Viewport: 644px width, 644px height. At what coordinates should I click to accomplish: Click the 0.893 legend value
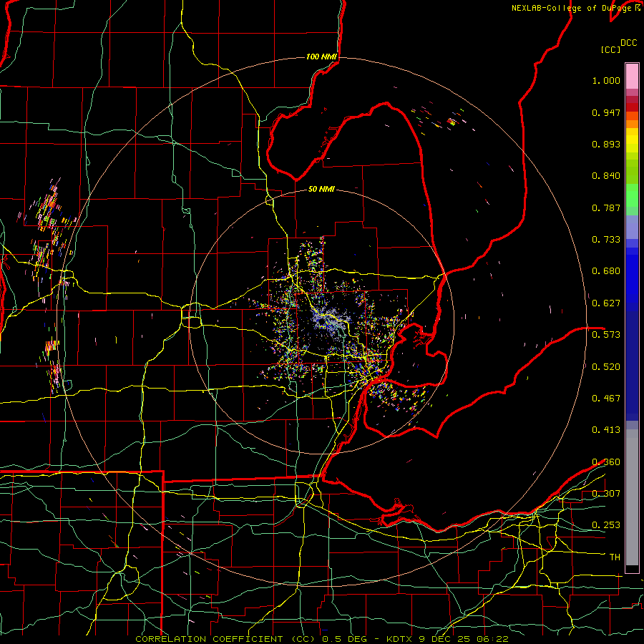tap(606, 144)
